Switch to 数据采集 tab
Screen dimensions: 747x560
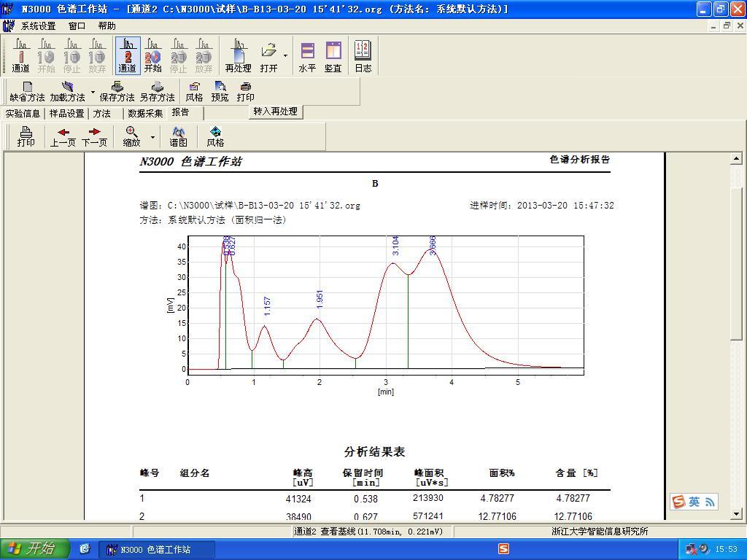[x=145, y=113]
